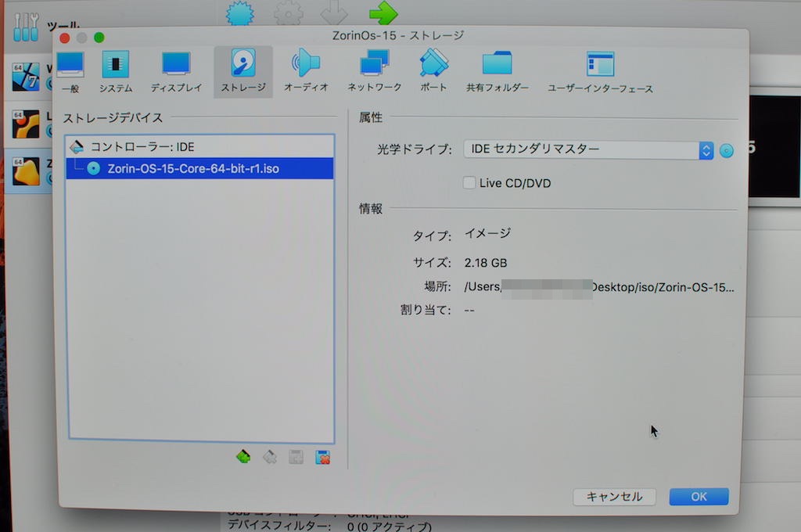Image resolution: width=801 pixels, height=532 pixels.
Task: Click the VM preview thumbnail in manager window
Action: (774, 146)
